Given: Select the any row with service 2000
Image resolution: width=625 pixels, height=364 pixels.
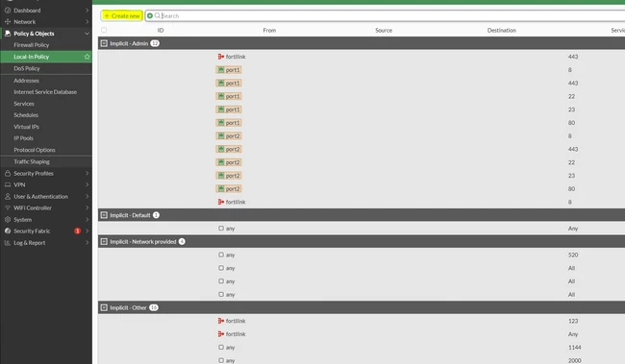Looking at the screenshot, I should [362, 359].
